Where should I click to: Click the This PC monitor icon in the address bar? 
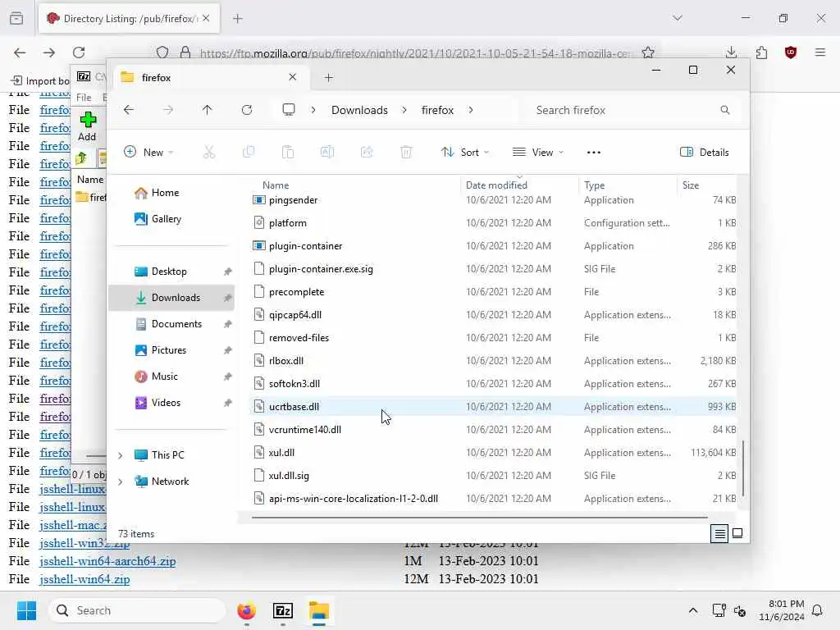289,110
